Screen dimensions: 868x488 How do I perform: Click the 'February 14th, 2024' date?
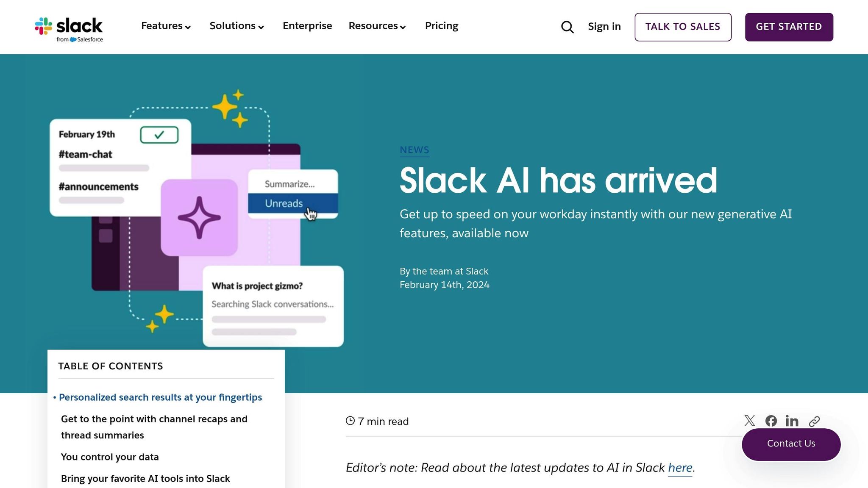point(445,285)
